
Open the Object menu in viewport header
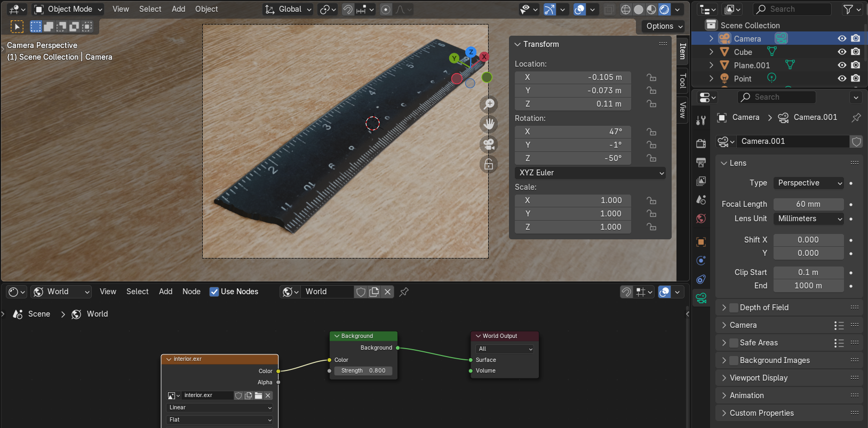click(206, 9)
